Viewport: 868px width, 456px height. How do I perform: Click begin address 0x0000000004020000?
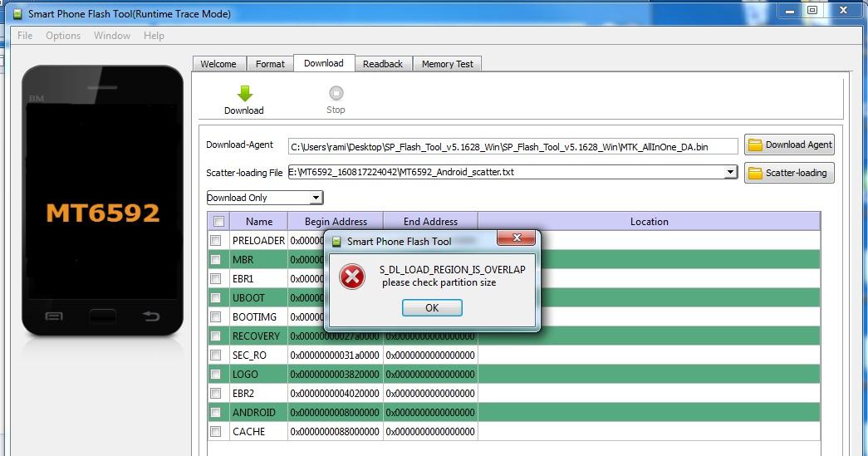tap(335, 394)
